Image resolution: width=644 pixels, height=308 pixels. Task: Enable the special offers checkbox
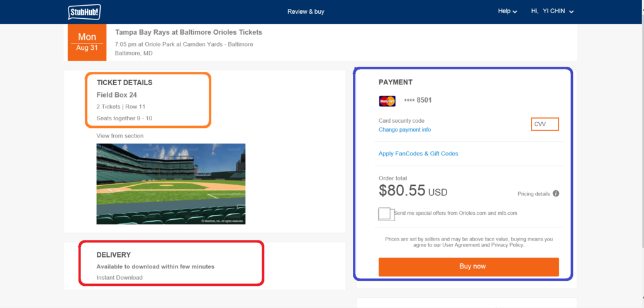pyautogui.click(x=386, y=214)
